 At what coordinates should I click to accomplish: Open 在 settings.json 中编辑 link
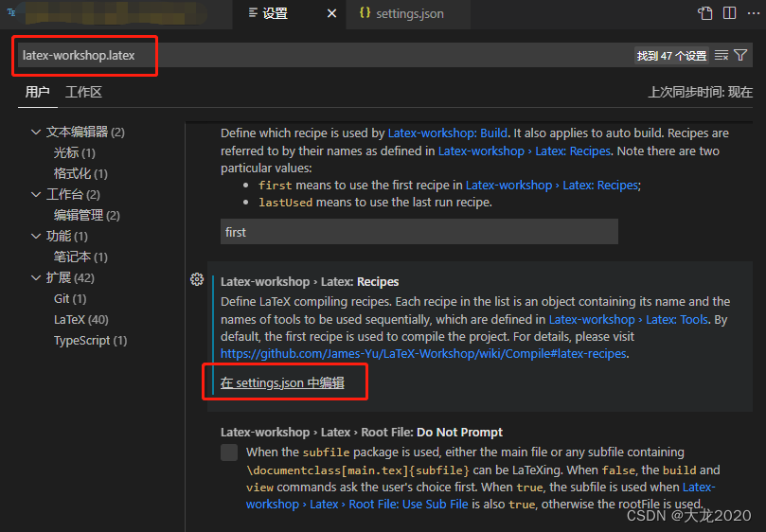[x=282, y=382]
